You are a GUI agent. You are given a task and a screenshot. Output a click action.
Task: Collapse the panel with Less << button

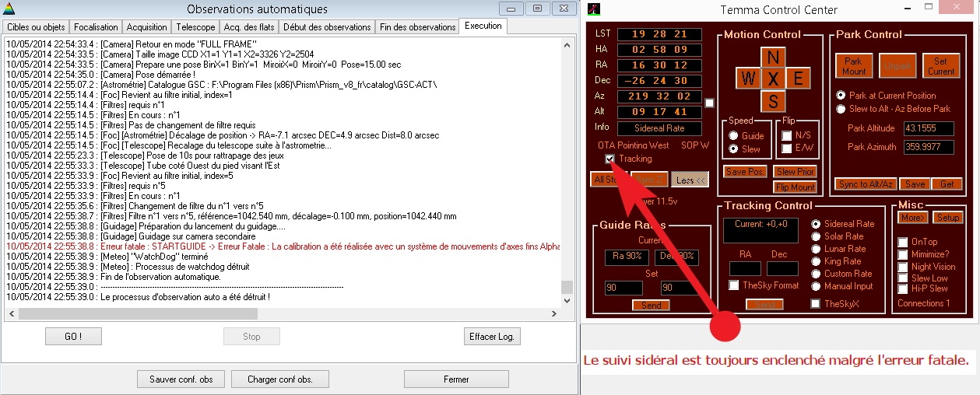pos(690,180)
